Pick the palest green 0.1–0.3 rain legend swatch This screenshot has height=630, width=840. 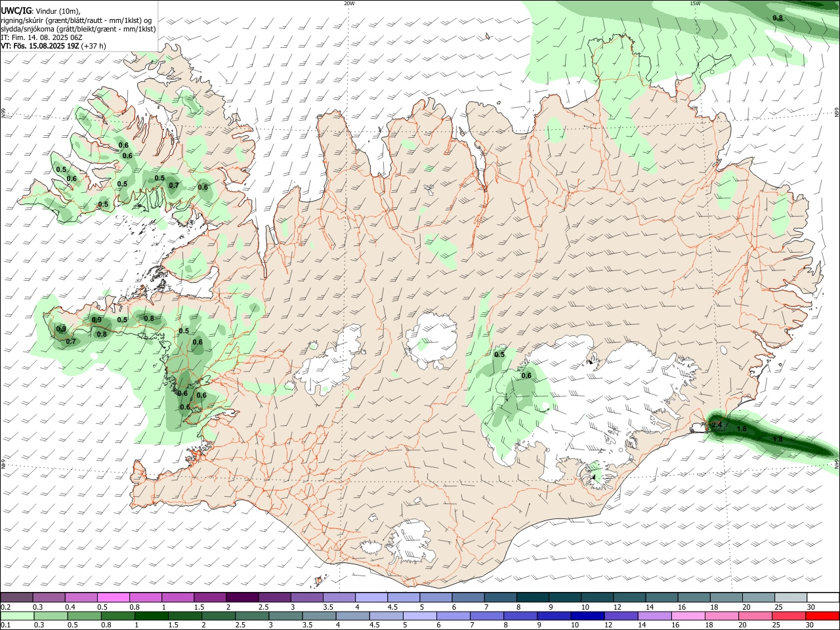16,616
